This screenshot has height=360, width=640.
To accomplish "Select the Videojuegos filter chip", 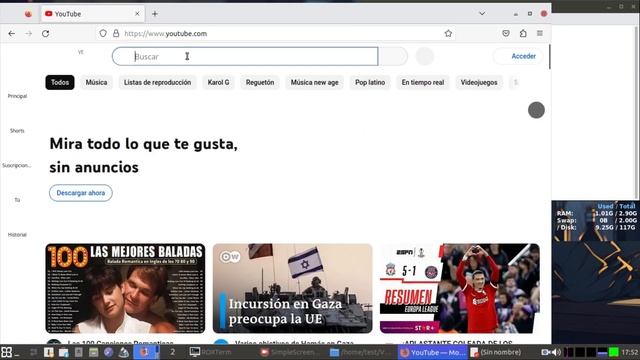I will pos(479,82).
